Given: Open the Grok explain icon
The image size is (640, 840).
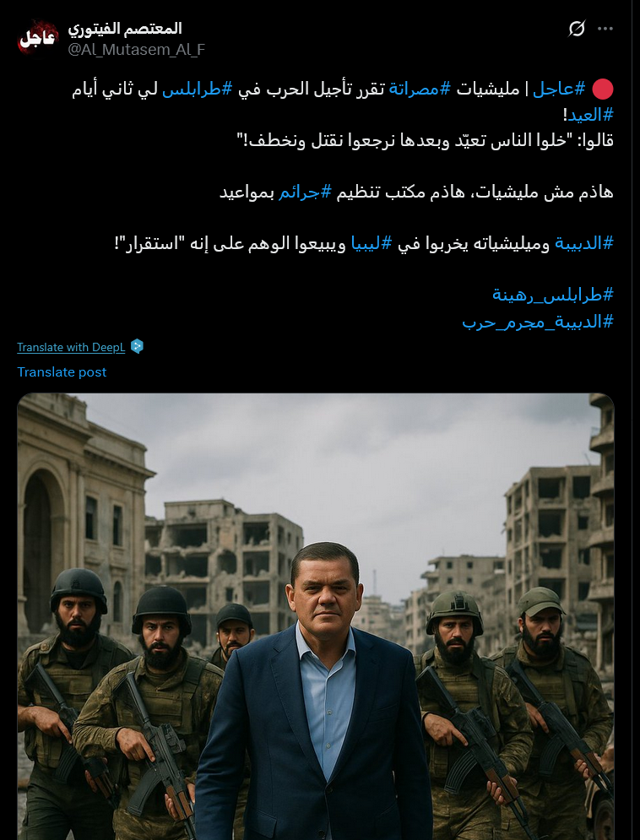Looking at the screenshot, I should [577, 29].
